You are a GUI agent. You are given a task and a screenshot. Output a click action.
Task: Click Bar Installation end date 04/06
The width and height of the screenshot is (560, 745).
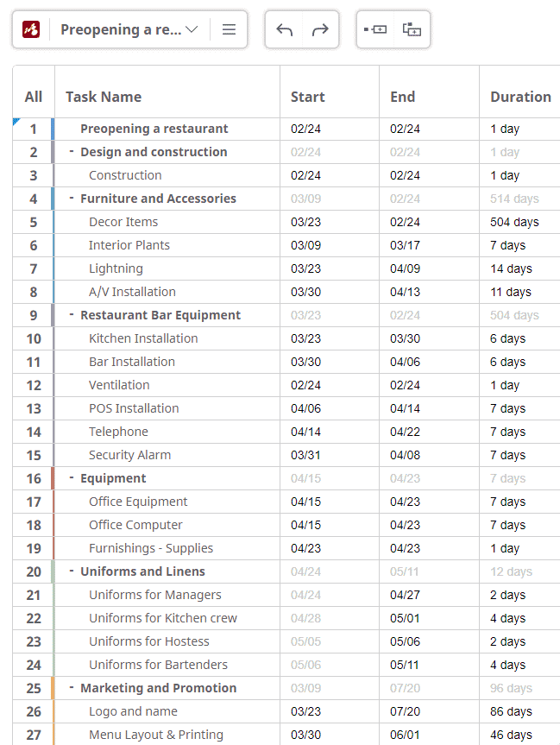406,362
